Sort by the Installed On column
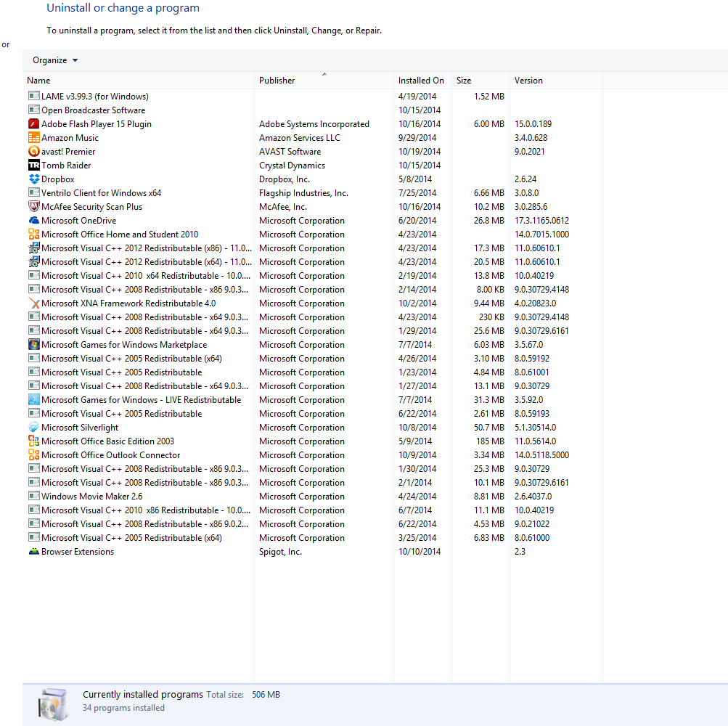Image resolution: width=728 pixels, height=726 pixels. (x=422, y=81)
